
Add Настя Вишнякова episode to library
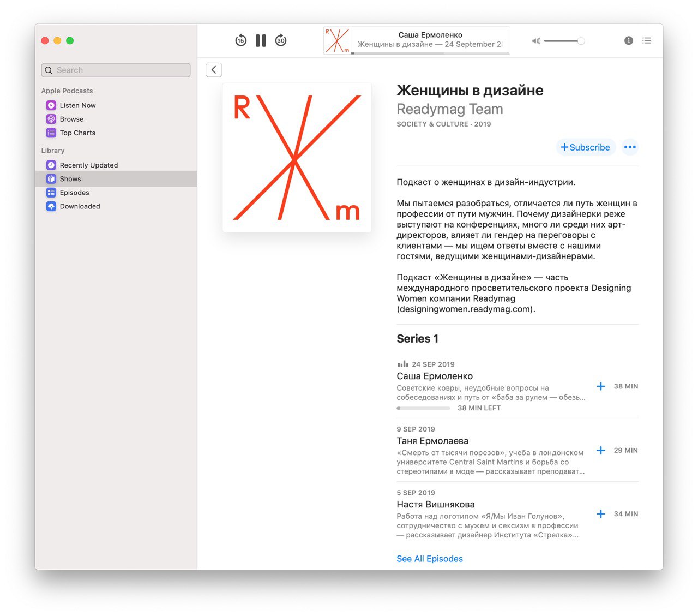tap(601, 514)
